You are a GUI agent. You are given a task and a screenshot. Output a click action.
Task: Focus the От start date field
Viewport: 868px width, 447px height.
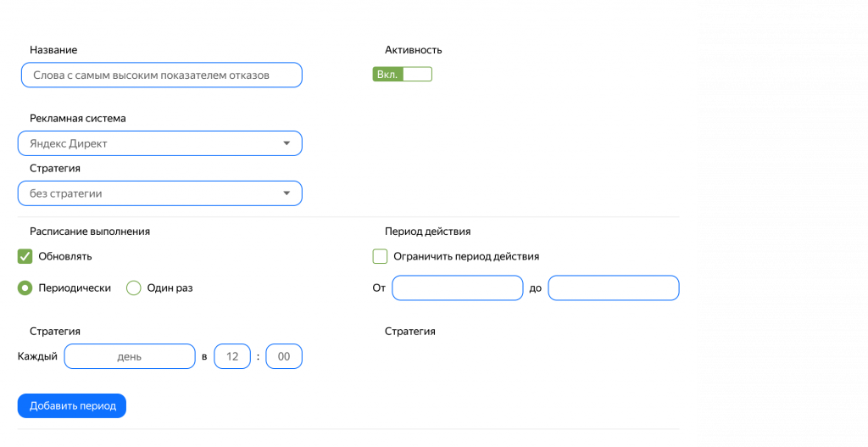(x=457, y=288)
